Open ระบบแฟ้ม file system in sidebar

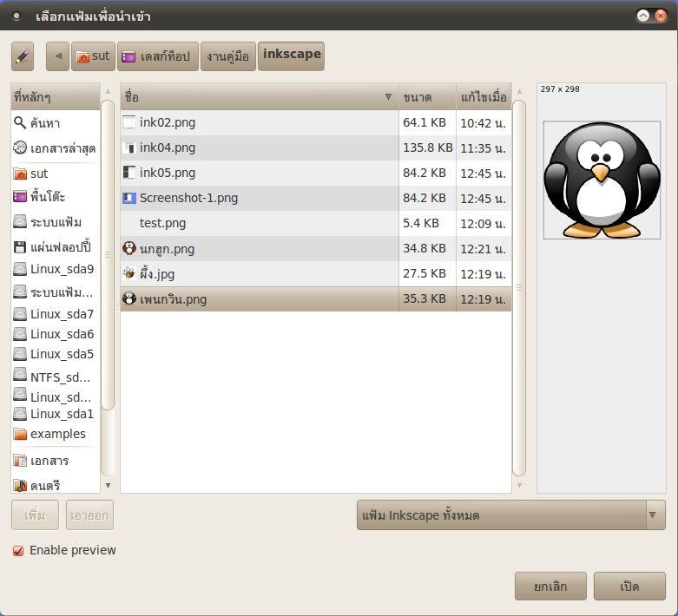[56, 222]
